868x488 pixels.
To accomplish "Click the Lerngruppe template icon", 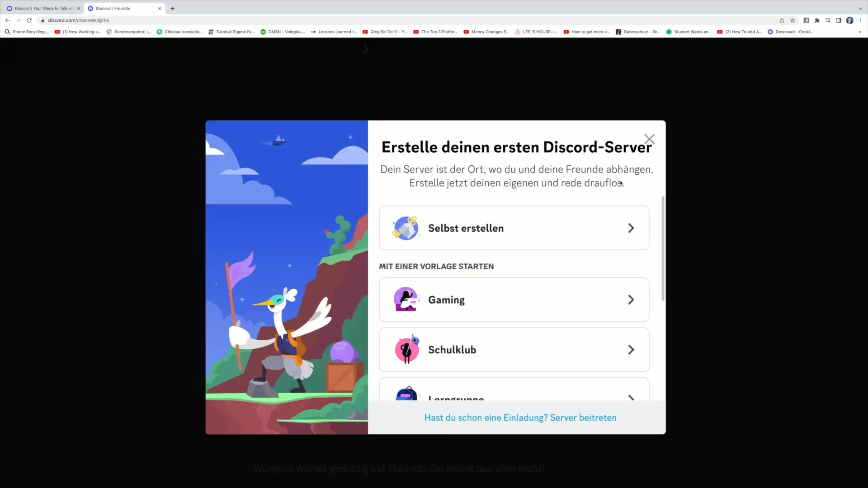I will 406,394.
